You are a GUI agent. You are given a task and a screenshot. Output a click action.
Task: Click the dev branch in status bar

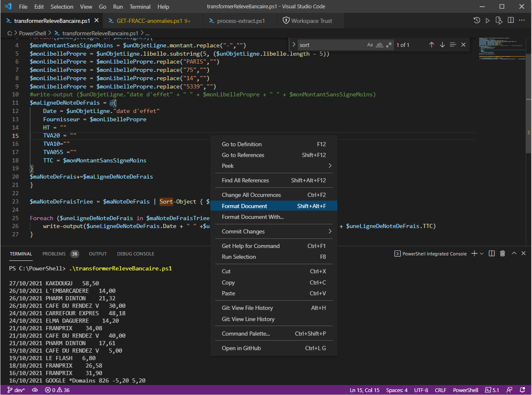tap(17, 390)
